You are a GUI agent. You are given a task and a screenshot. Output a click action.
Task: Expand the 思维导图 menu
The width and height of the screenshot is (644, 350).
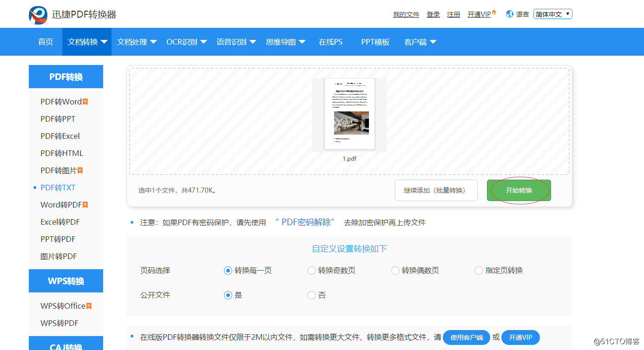point(285,42)
